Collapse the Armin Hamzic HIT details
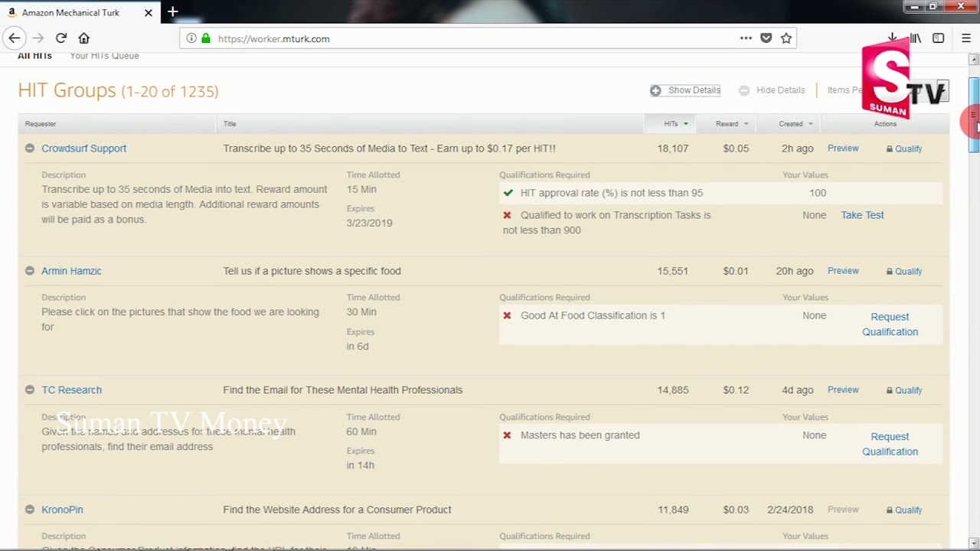Viewport: 980px width, 551px height. coord(30,271)
